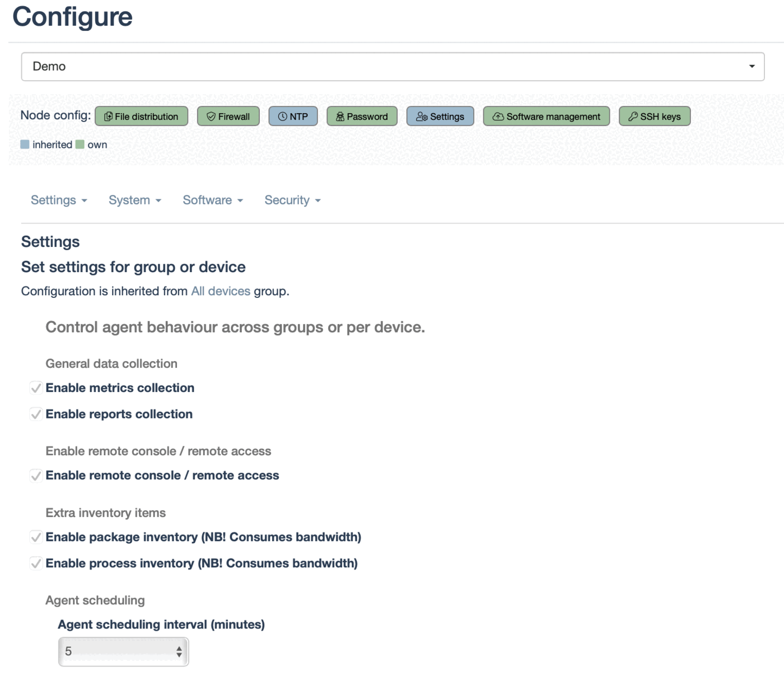Toggle Enable process inventory checkbox

[36, 563]
